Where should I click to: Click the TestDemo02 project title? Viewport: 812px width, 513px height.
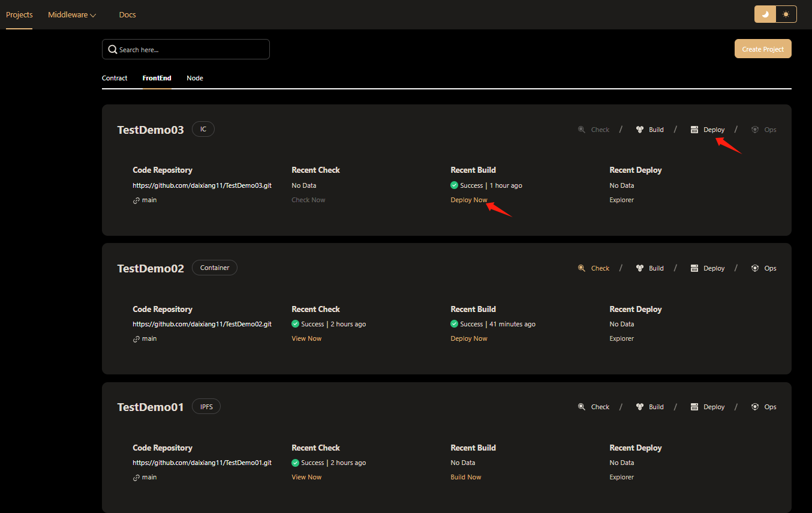[151, 268]
